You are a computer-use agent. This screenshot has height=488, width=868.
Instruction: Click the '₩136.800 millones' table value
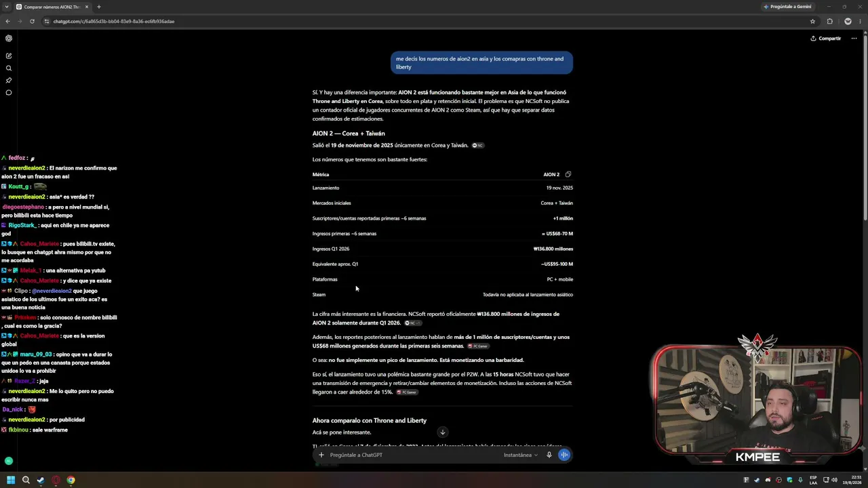(x=553, y=249)
